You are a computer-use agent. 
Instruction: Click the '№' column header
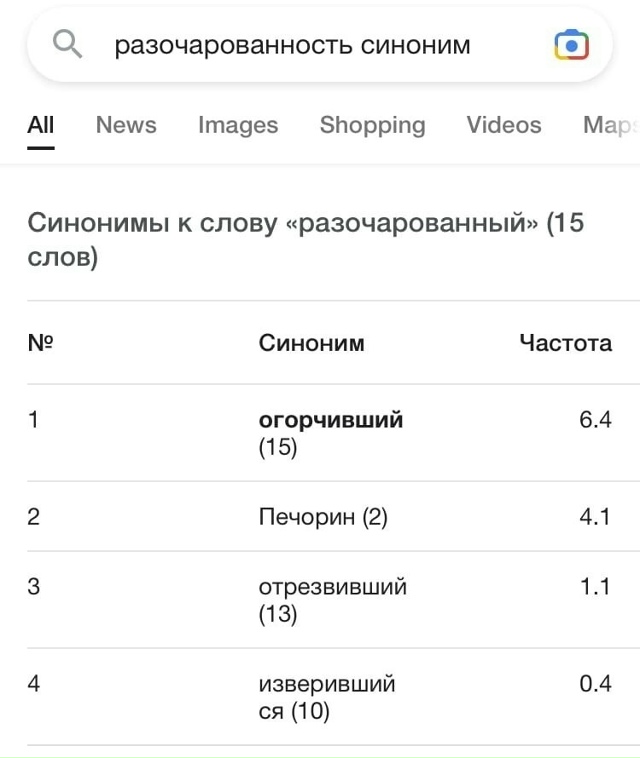pos(40,343)
